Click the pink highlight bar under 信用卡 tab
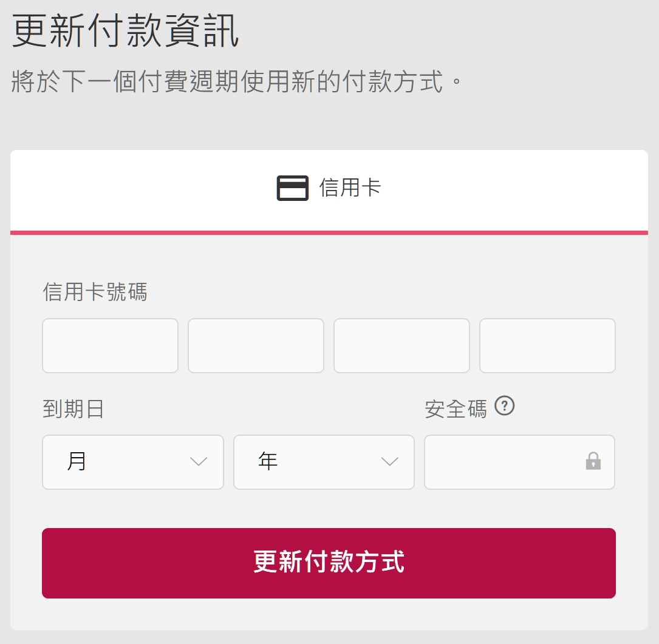659x644 pixels. (x=329, y=231)
